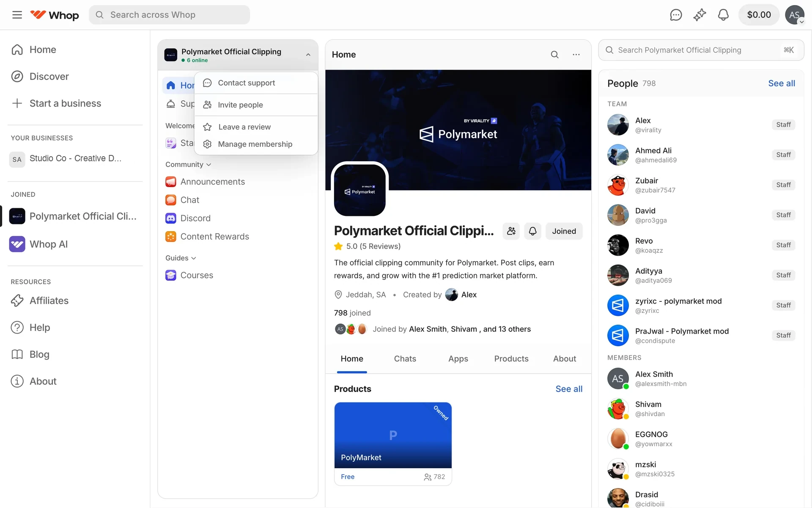812x508 pixels.
Task: Click Joined by Alex Smith, Shivam text
Action: (452, 329)
